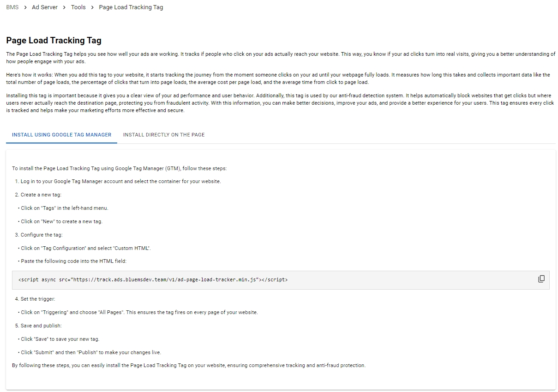
Task: Click the "Create a new tag" step
Action: pyautogui.click(x=41, y=195)
